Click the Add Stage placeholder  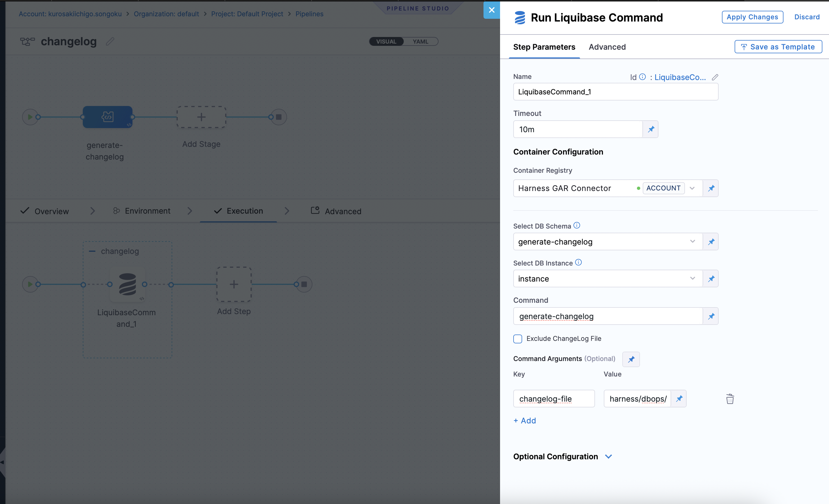[201, 117]
